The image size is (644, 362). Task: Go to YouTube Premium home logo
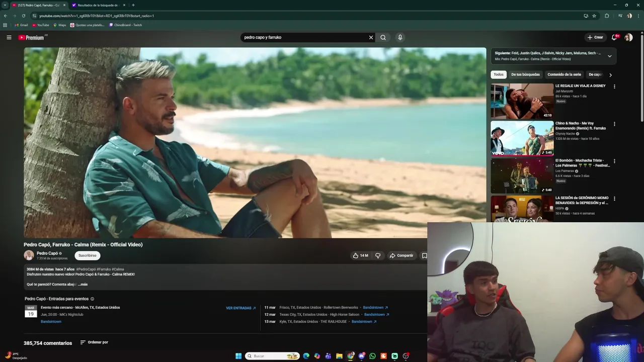tap(31, 37)
